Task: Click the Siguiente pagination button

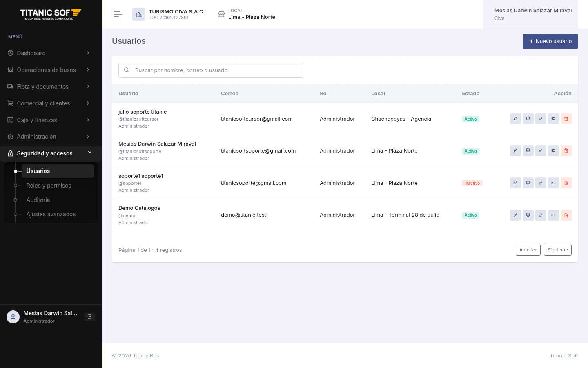Action: tap(558, 250)
